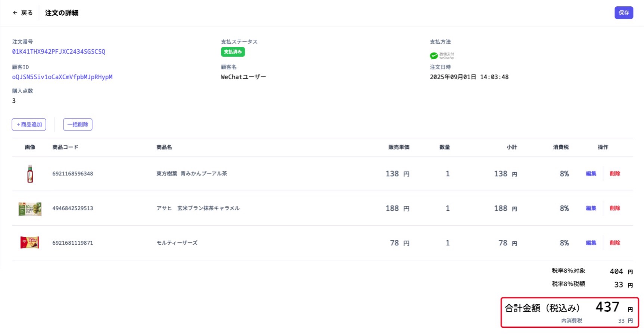Click the モルティーザーズ product image
This screenshot has height=336, width=644.
pyautogui.click(x=30, y=242)
